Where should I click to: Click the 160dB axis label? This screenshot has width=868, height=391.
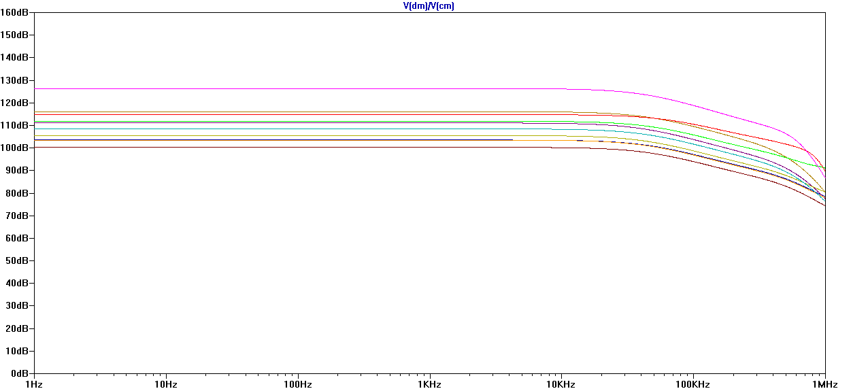click(14, 12)
